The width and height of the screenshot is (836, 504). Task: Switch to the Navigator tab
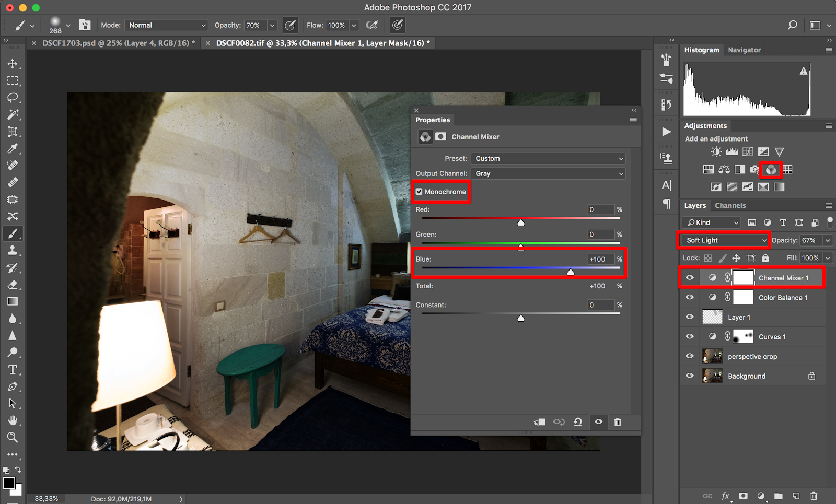coord(744,50)
